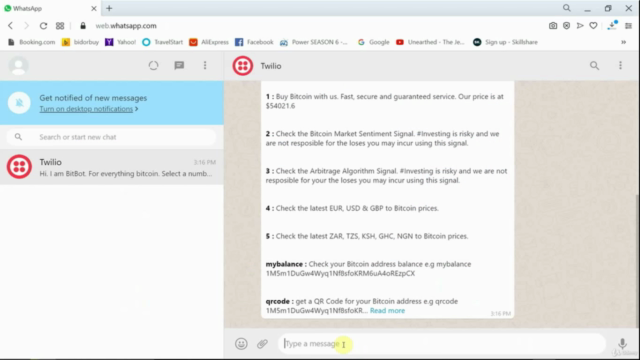The height and width of the screenshot is (360, 640).
Task: Open the AliExpress bookmark
Action: pyautogui.click(x=209, y=42)
